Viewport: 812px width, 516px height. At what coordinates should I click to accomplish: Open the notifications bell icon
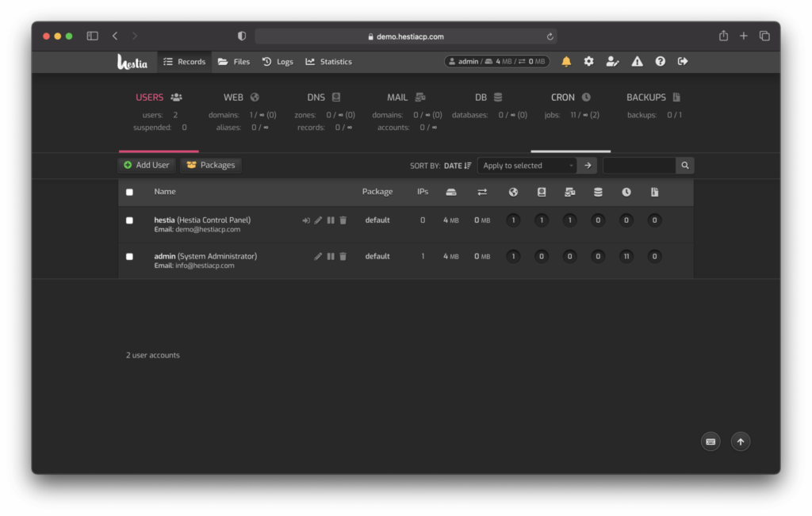(566, 62)
